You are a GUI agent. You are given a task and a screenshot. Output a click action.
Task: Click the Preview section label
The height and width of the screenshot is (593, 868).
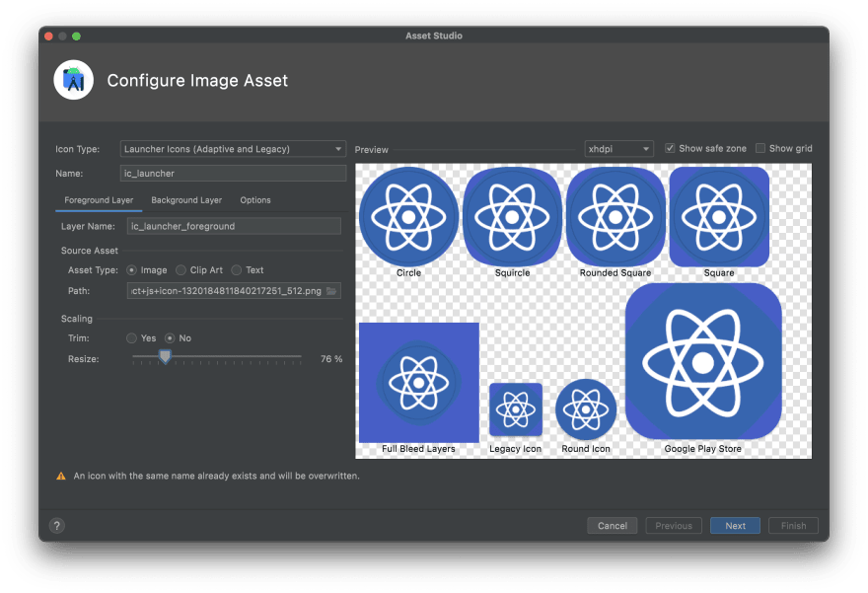click(372, 150)
